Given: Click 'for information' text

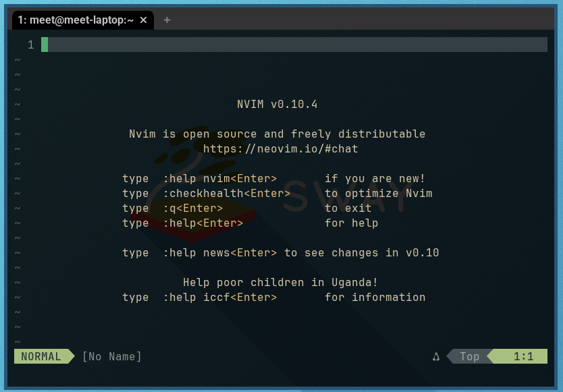Looking at the screenshot, I should 375,298.
